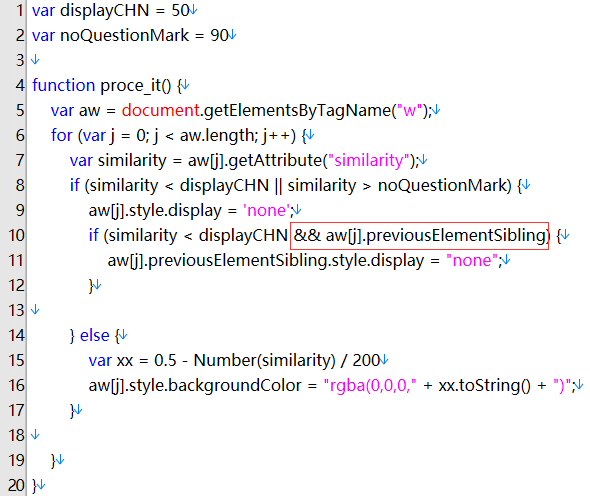Click the red document keyword on line 5
Screen dimensions: 590x496
point(160,110)
